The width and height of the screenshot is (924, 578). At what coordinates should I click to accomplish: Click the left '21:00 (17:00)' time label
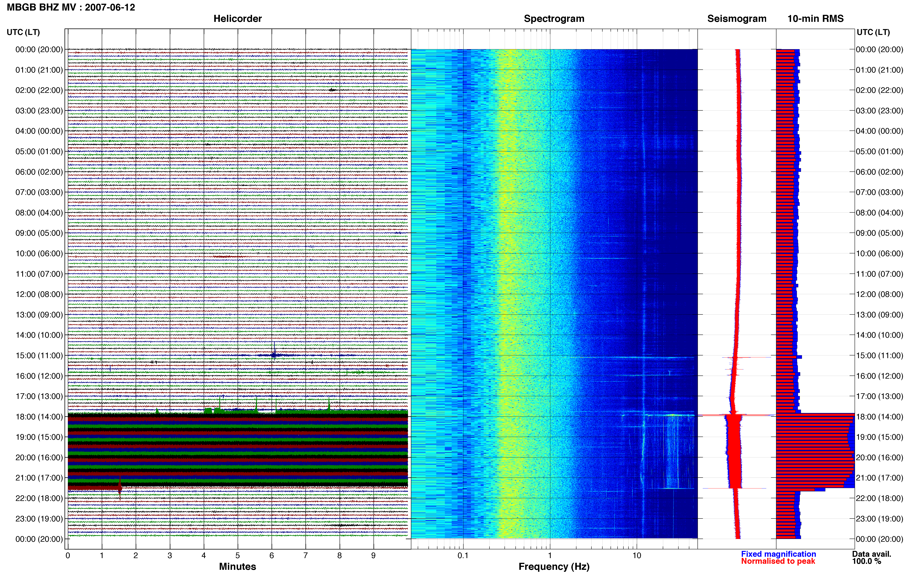point(39,478)
